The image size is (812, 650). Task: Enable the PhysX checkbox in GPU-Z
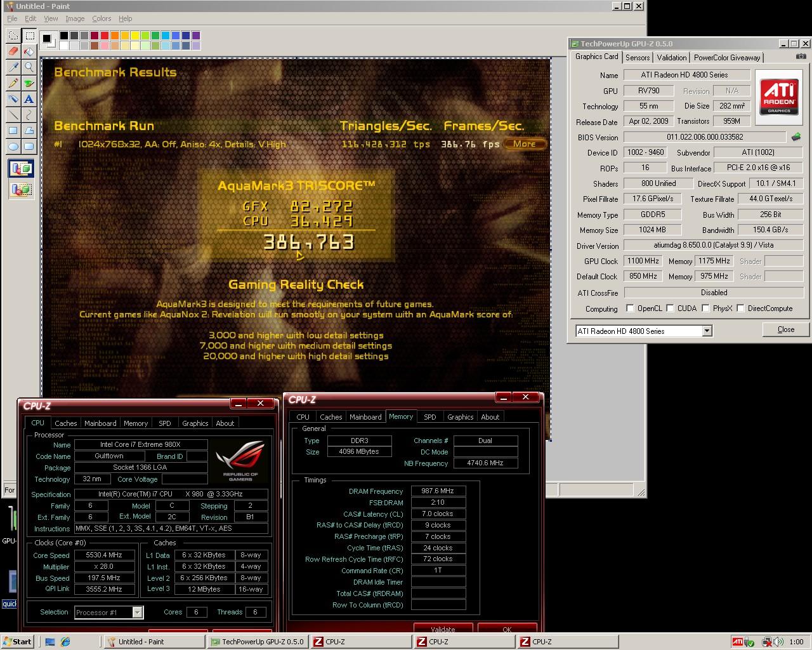pyautogui.click(x=705, y=308)
